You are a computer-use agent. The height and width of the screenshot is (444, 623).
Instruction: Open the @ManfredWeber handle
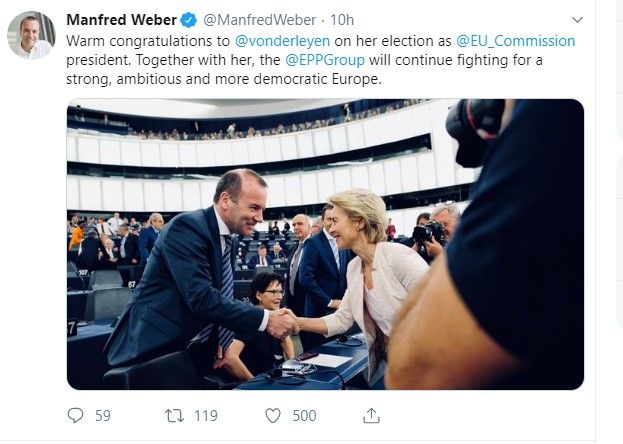tap(259, 20)
